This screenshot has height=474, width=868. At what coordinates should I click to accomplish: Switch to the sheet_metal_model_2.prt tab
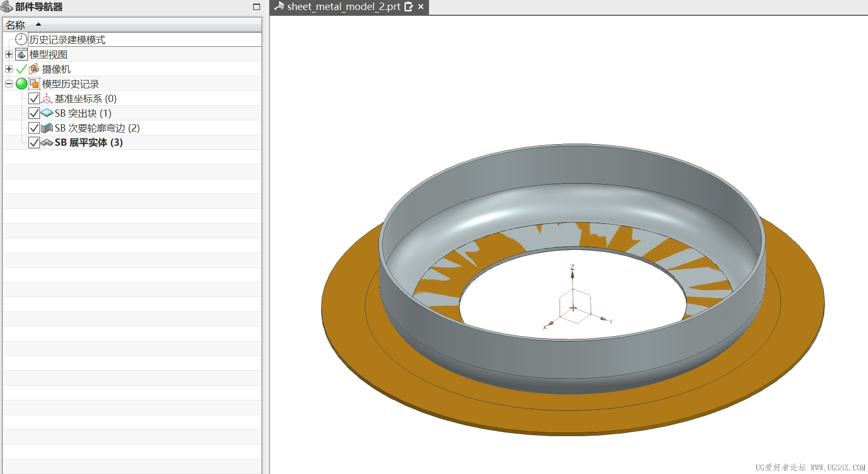click(343, 7)
